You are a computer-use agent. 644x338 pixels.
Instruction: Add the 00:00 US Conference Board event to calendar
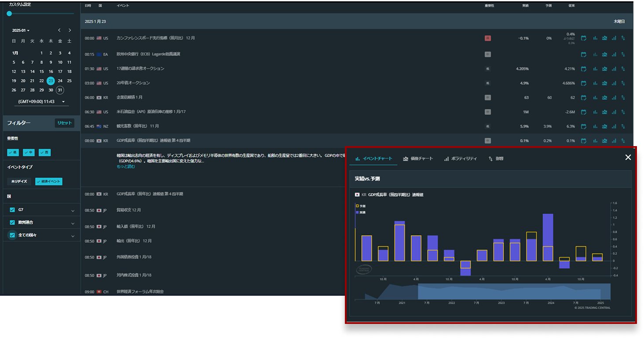(584, 38)
